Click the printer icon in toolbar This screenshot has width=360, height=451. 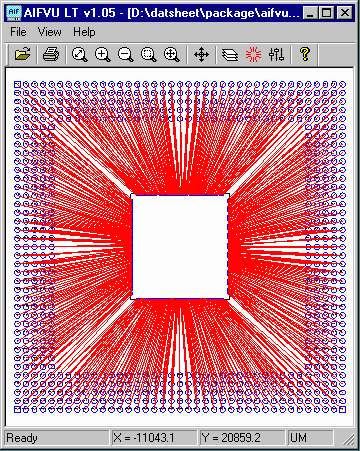(51, 54)
